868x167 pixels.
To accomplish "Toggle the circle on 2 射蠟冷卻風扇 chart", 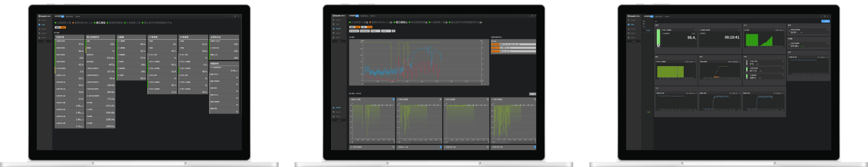I will click(x=440, y=100).
